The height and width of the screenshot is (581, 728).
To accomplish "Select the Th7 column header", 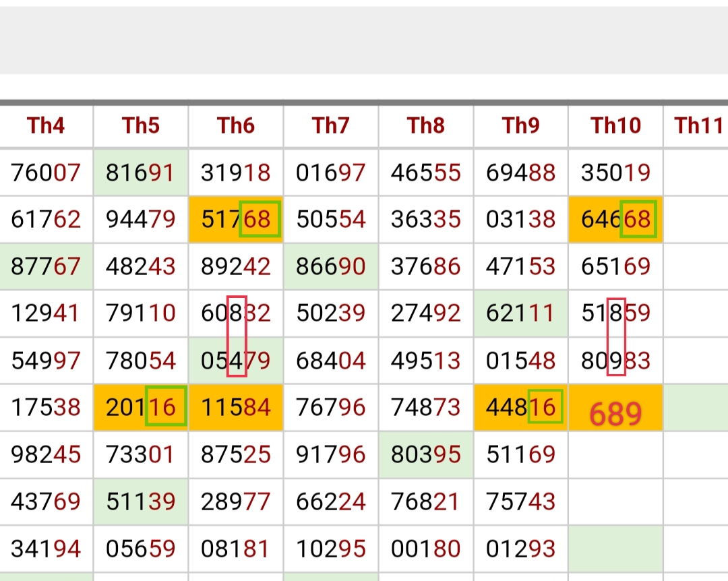I will 330,126.
